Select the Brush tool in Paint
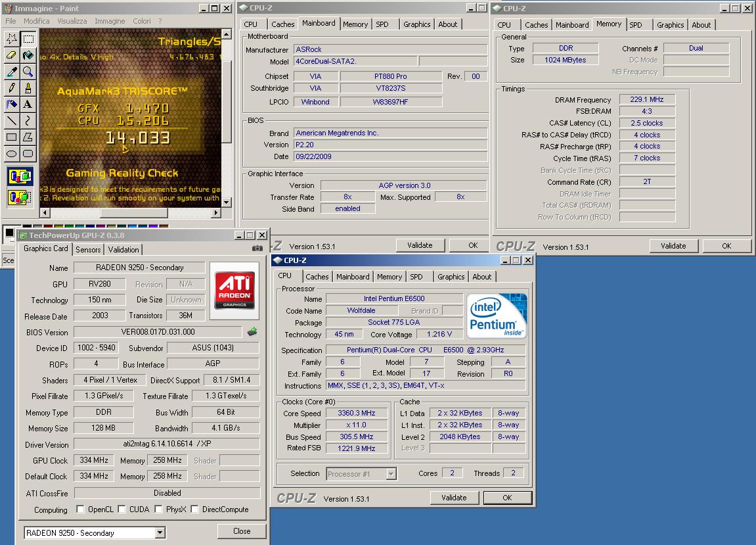Image resolution: width=756 pixels, height=545 pixels. (28, 88)
